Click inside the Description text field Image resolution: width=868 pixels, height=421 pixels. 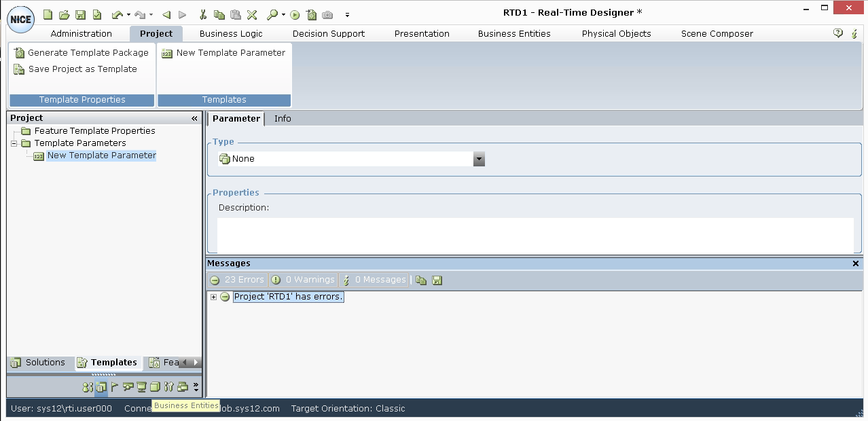point(535,235)
